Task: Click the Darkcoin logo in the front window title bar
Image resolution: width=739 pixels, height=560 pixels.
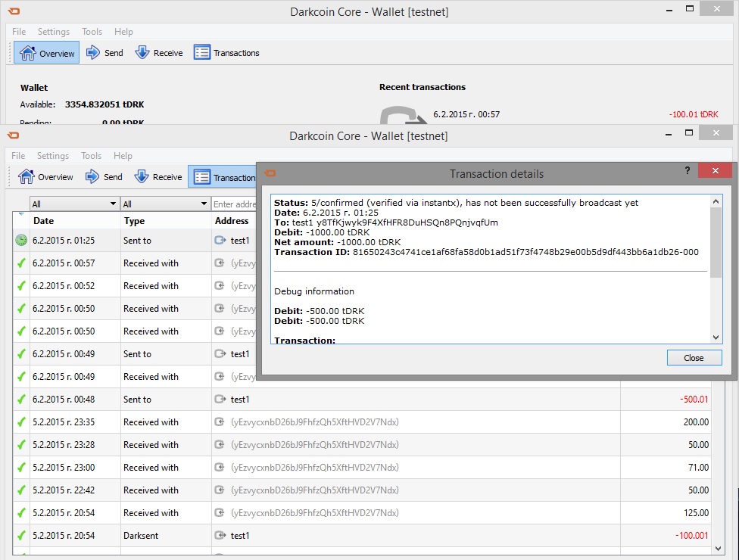Action: pos(13,135)
